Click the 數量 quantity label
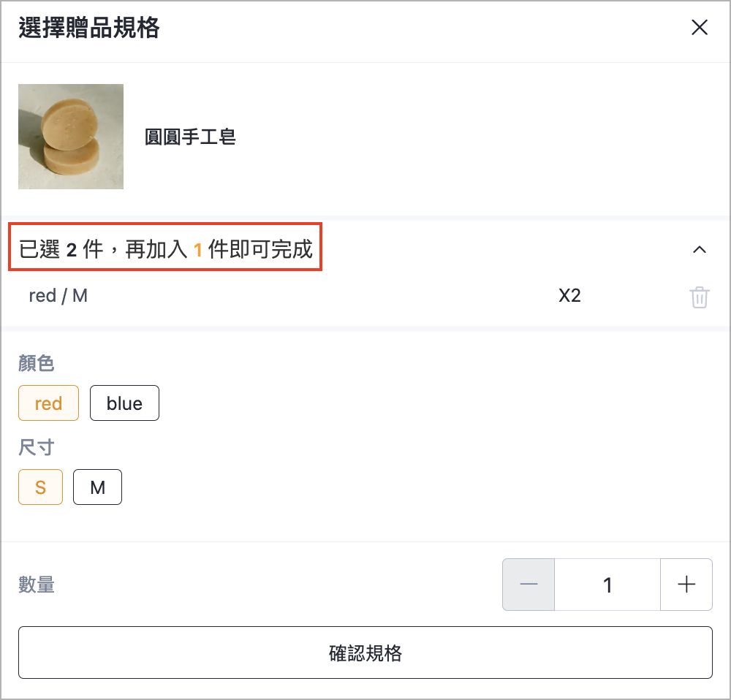This screenshot has width=731, height=700. click(37, 585)
